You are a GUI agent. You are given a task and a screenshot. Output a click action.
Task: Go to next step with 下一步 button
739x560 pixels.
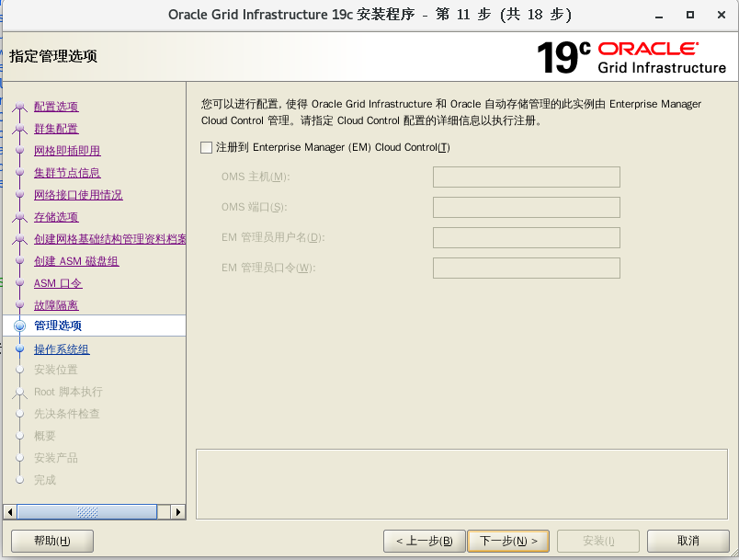508,541
